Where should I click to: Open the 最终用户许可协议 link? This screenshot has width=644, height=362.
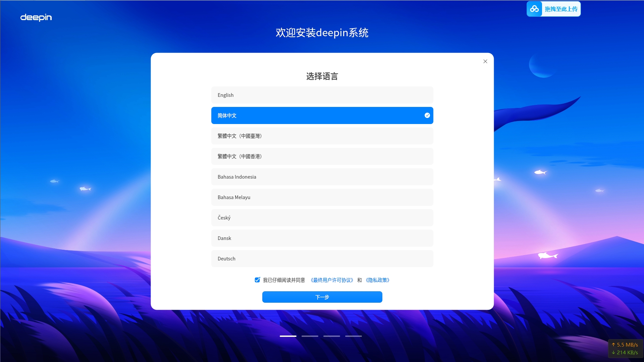coord(332,280)
